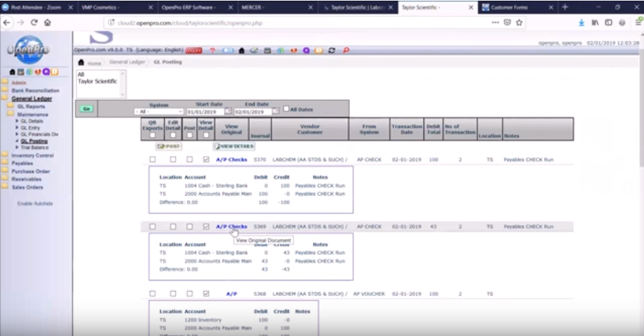Screen dimensions: 644x336
Task: Open browser downloads arrow icon
Action: click(581, 22)
